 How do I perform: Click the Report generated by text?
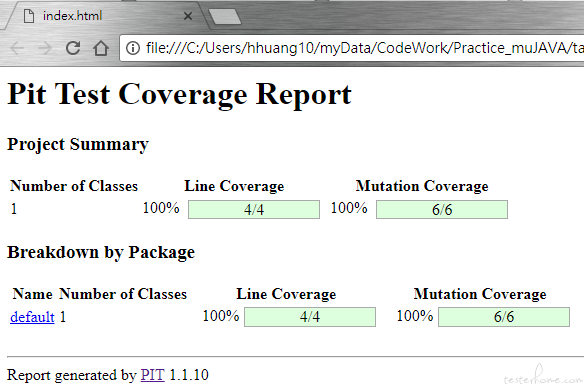[x=72, y=375]
